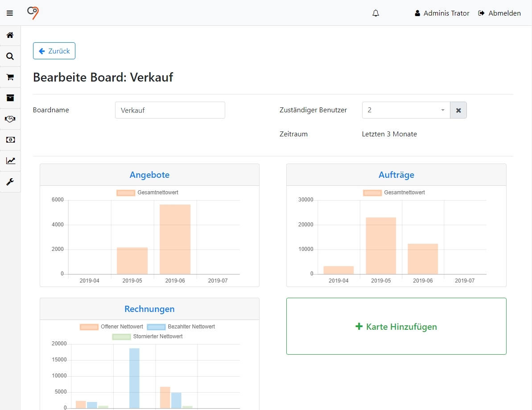This screenshot has width=532, height=410.
Task: Expand the Zuständiger Benutzer dropdown
Action: pyautogui.click(x=406, y=110)
